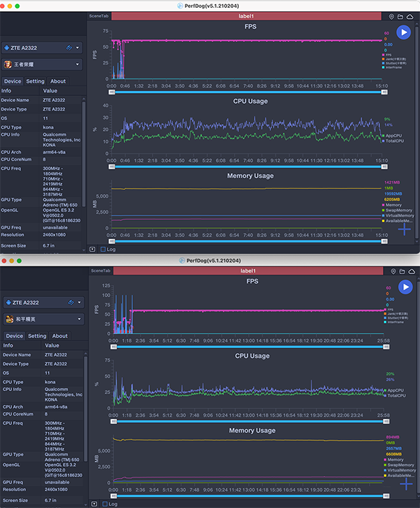Click the blue record play button in the bottom PerfDog window
The width and height of the screenshot is (420, 508).
click(x=403, y=287)
